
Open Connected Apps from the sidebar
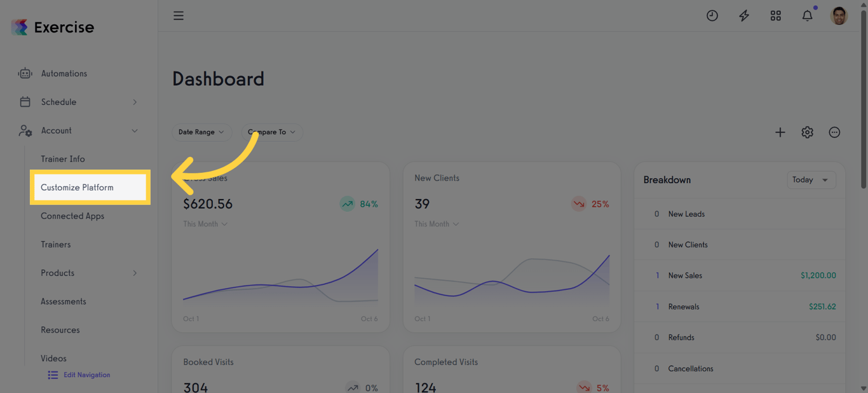pyautogui.click(x=72, y=216)
